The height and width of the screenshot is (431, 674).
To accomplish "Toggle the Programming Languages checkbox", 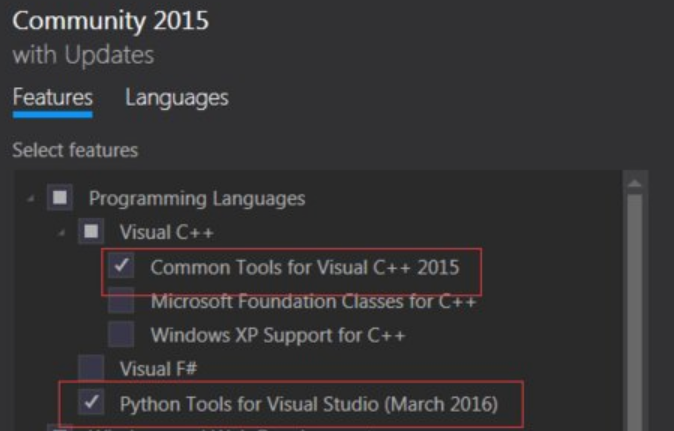I will point(60,198).
